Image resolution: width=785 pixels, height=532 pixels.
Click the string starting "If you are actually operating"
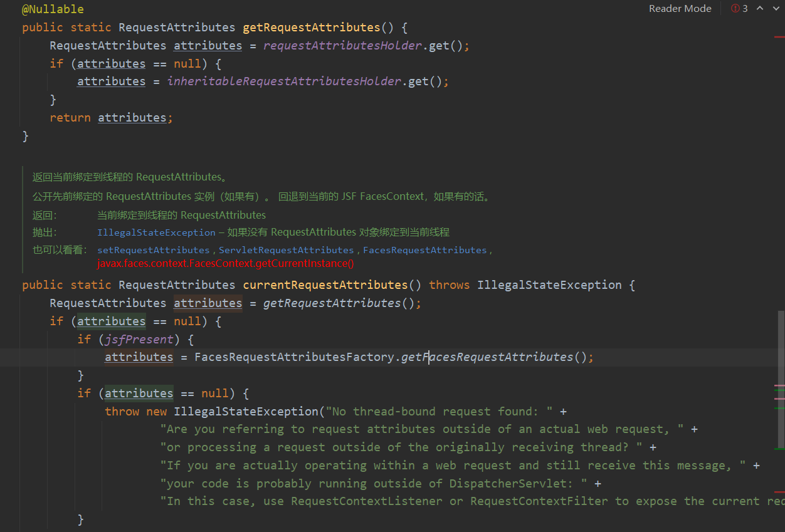point(453,466)
